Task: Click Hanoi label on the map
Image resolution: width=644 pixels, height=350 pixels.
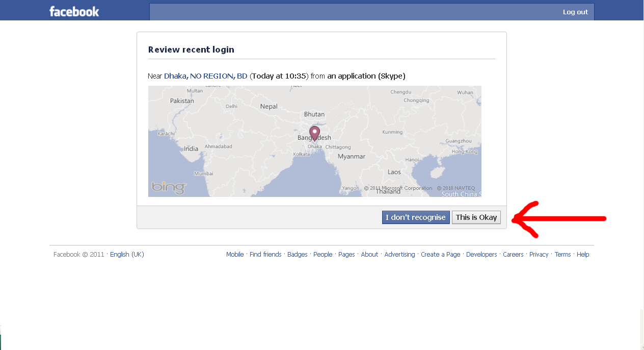Action: click(x=412, y=160)
